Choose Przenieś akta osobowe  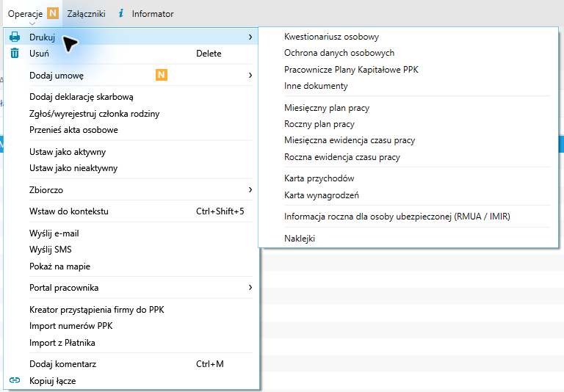131,130
